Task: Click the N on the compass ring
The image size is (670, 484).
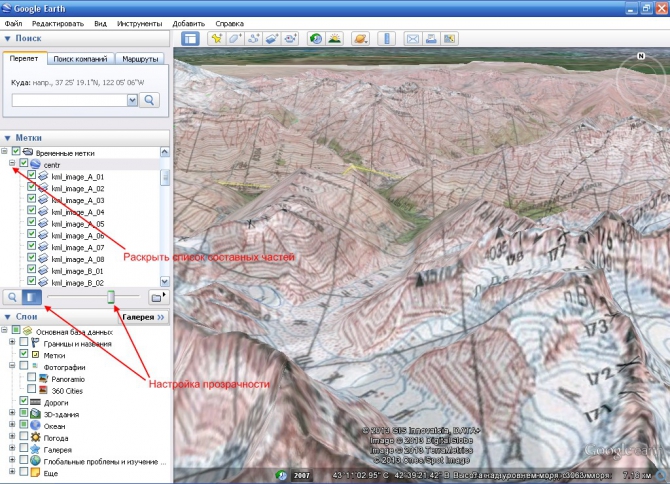Action: [641, 56]
